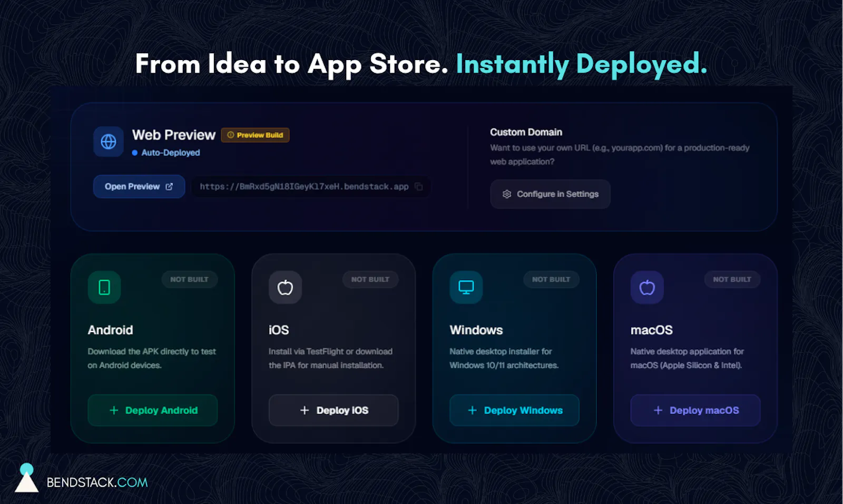
Task: Click the Windows monitor icon
Action: click(x=466, y=288)
